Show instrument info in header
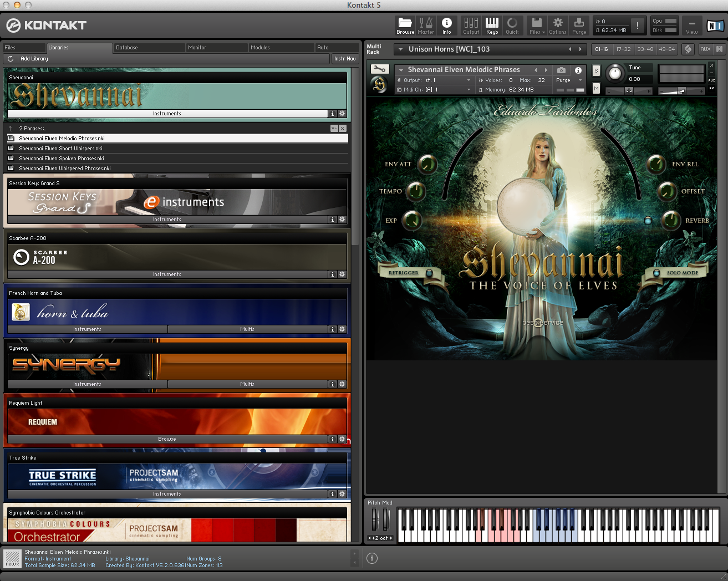The image size is (728, 581). [578, 70]
